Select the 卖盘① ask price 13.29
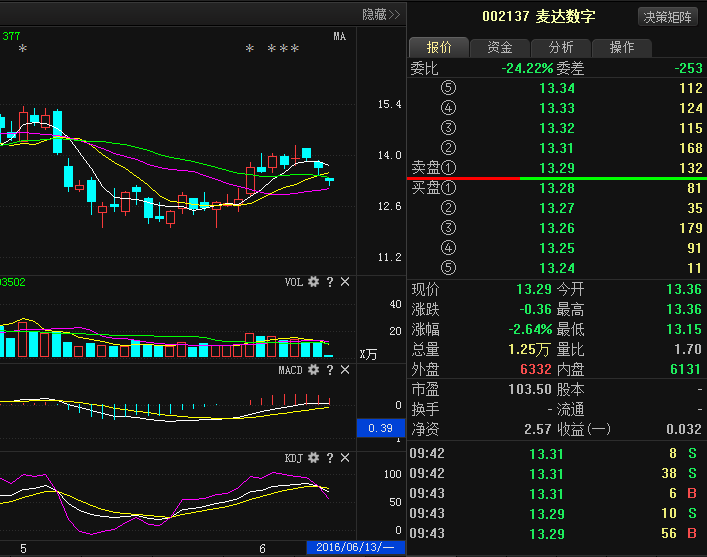The height and width of the screenshot is (557, 707). point(556,168)
